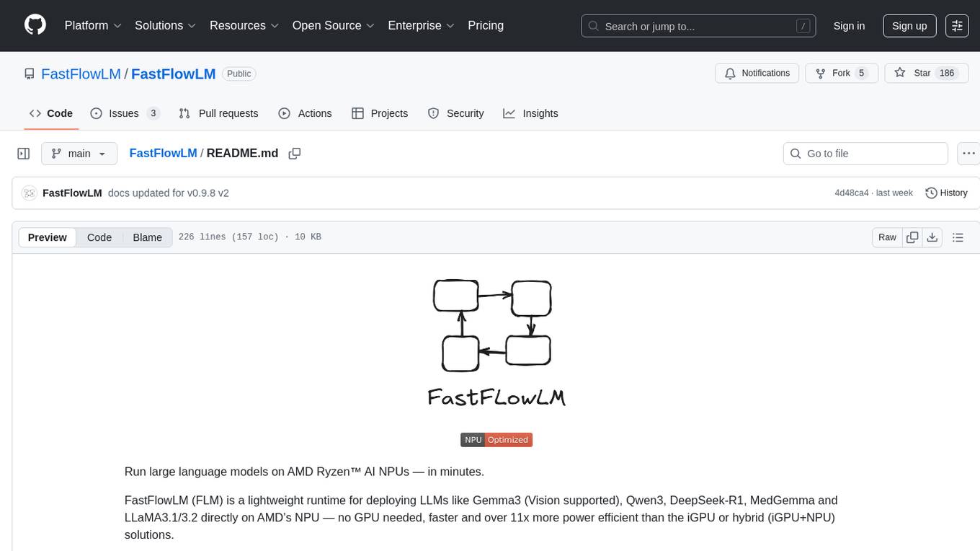Open the GitHub home logo
The image size is (980, 551).
point(35,25)
